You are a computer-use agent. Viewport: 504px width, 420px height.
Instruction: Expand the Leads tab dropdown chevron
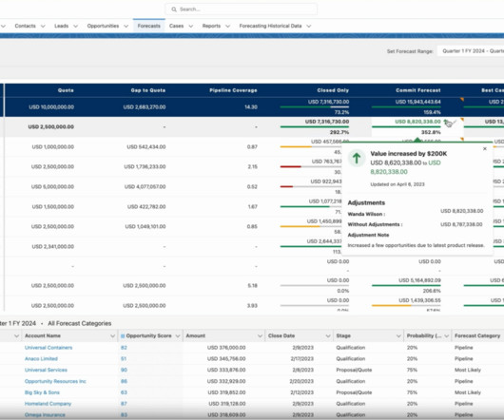75,27
